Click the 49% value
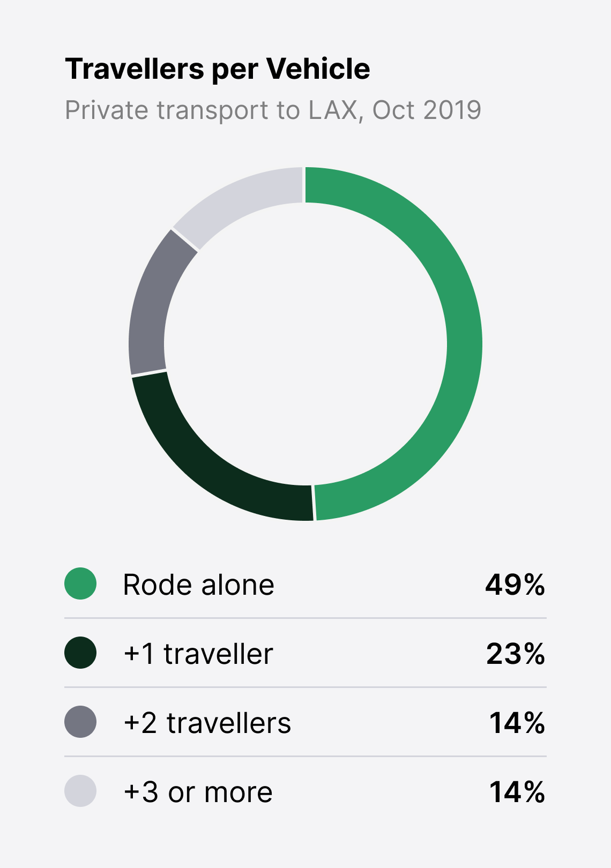611x868 pixels. point(515,584)
